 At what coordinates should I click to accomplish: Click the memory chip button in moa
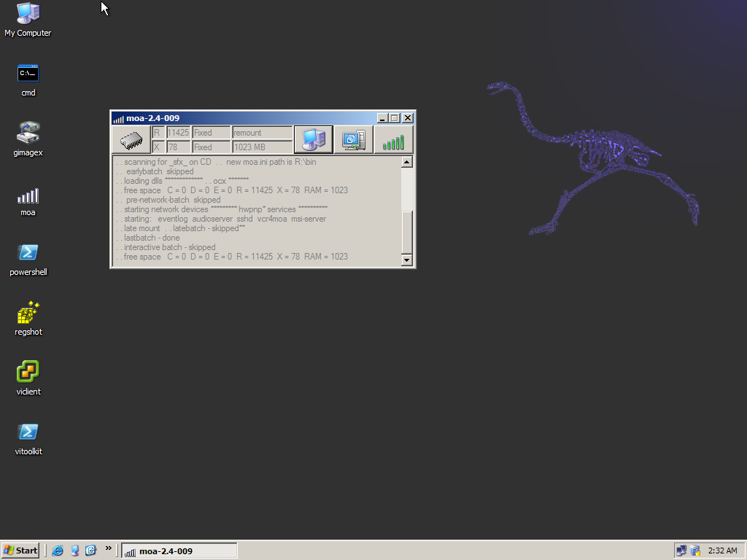(131, 139)
